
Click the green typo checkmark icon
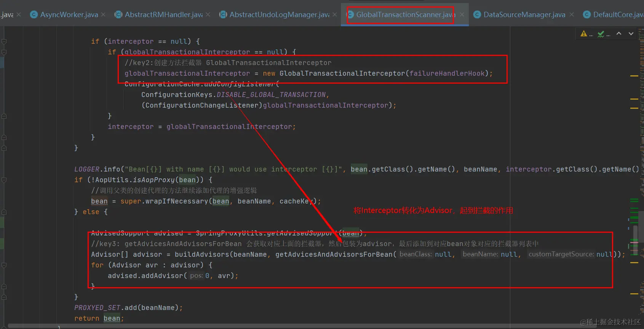pos(601,34)
